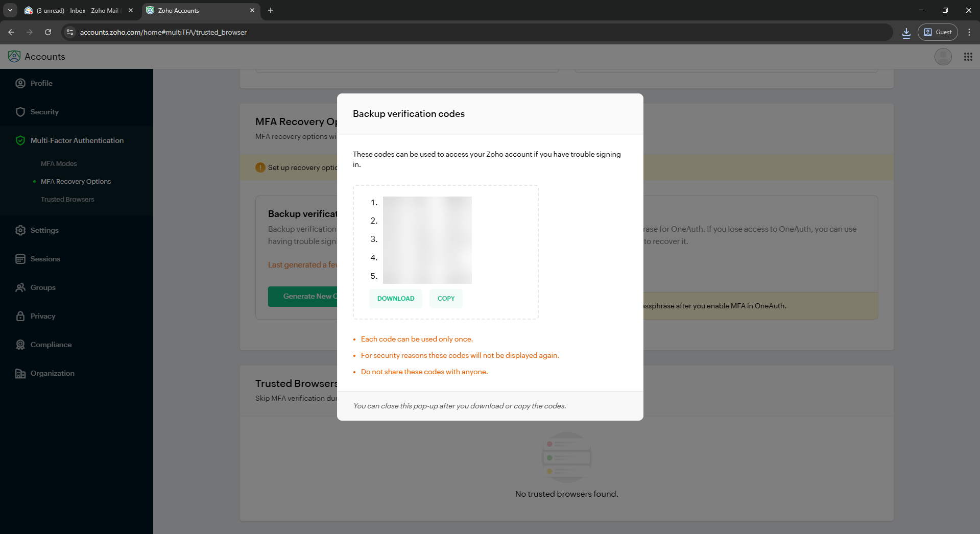Click the Settings gear icon

tap(20, 230)
